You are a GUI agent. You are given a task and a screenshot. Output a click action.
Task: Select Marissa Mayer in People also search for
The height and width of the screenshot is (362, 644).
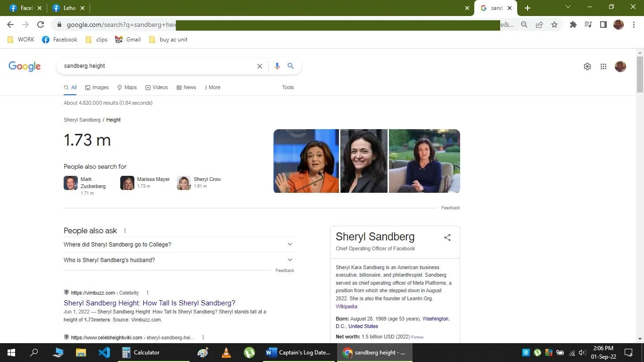(145, 183)
